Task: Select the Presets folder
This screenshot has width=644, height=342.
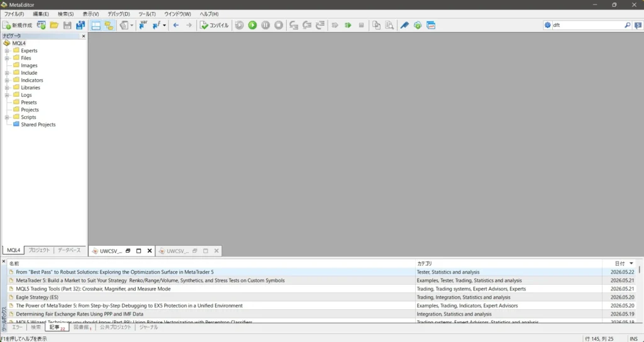Action: [x=29, y=102]
